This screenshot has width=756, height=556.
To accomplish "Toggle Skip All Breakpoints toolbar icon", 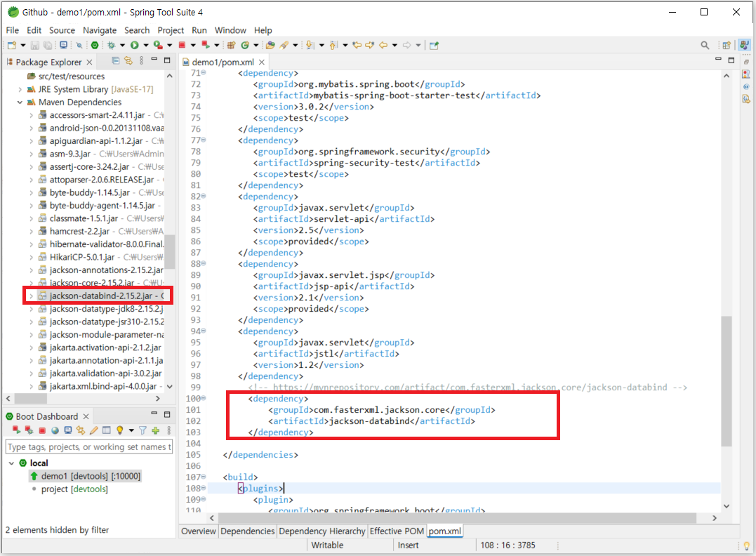I will 79,46.
